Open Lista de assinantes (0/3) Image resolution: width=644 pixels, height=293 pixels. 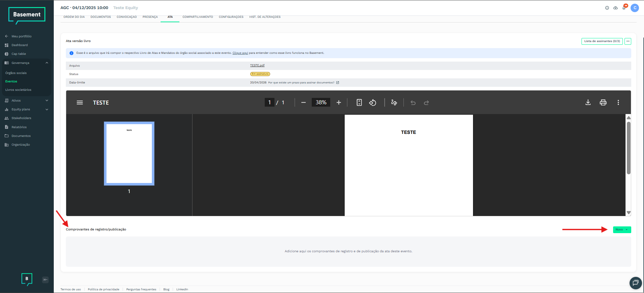click(x=602, y=41)
